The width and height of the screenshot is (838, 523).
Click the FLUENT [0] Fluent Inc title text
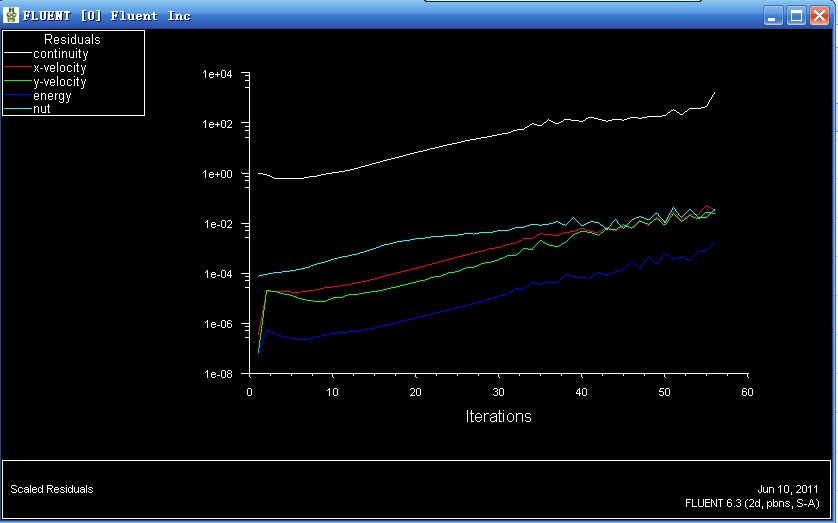pos(107,16)
